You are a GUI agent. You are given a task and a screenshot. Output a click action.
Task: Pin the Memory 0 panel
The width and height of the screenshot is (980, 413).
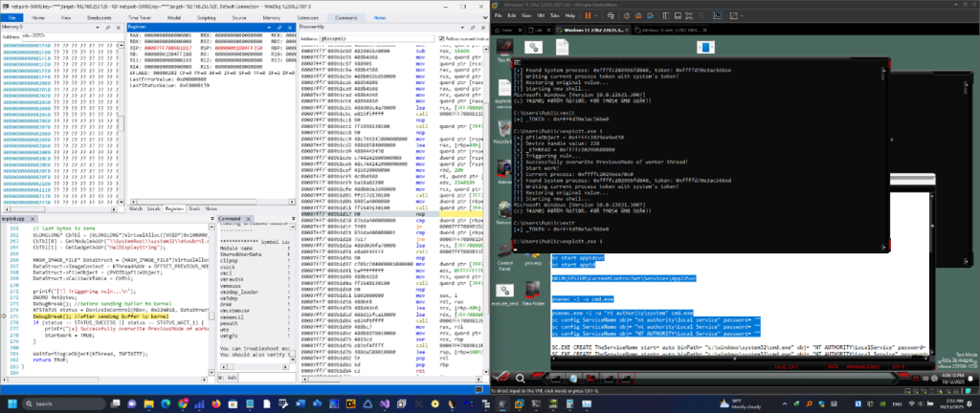tap(108, 28)
